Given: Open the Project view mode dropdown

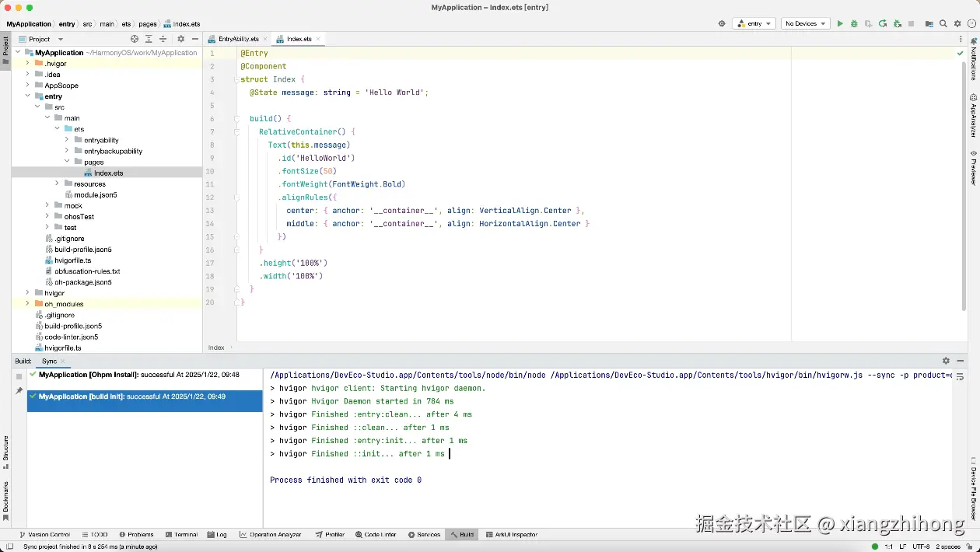Looking at the screenshot, I should 41,39.
